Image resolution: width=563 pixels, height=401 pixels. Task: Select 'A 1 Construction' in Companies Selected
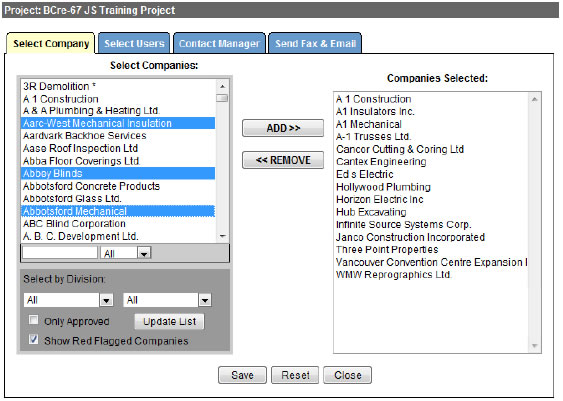coord(431,99)
